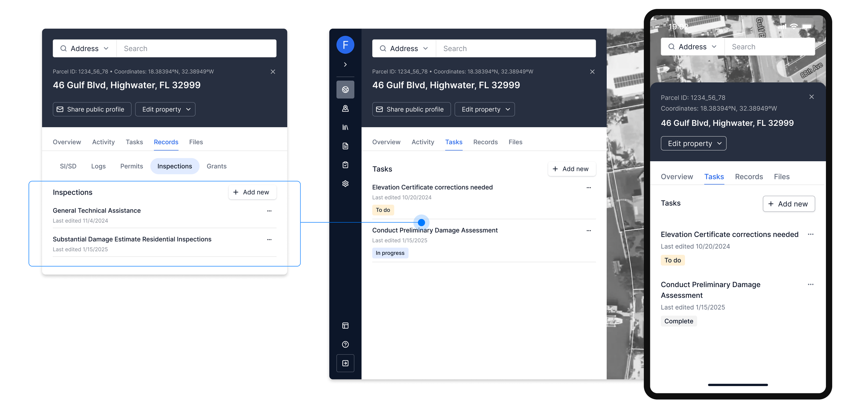Open settings gear in sidebar
Screen dimensions: 868x408
pos(345,183)
